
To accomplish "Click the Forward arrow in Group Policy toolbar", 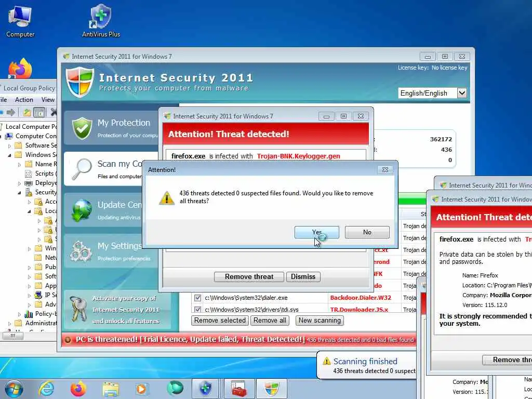I will point(11,112).
